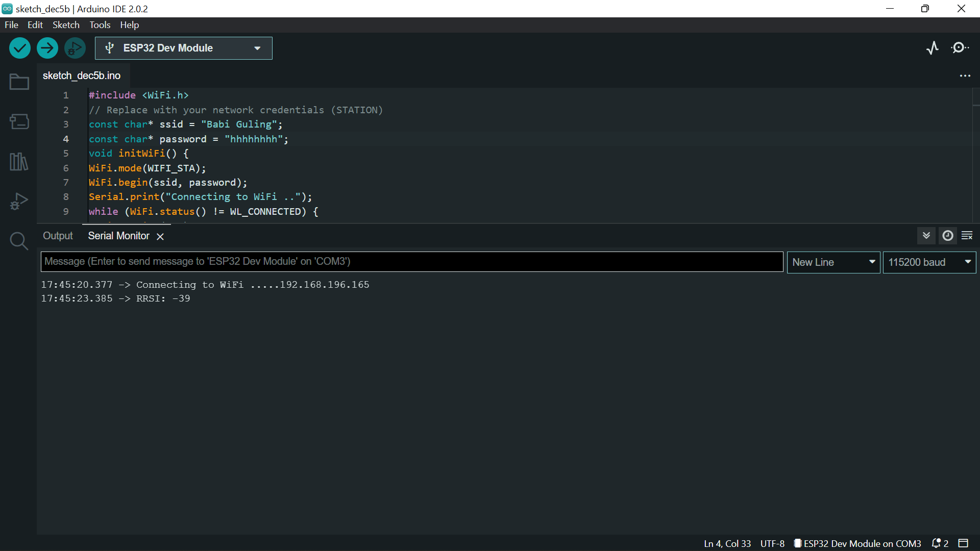Screen dimensions: 980x551
Task: Toggle timestamp display in Serial Monitor
Action: click(947, 235)
